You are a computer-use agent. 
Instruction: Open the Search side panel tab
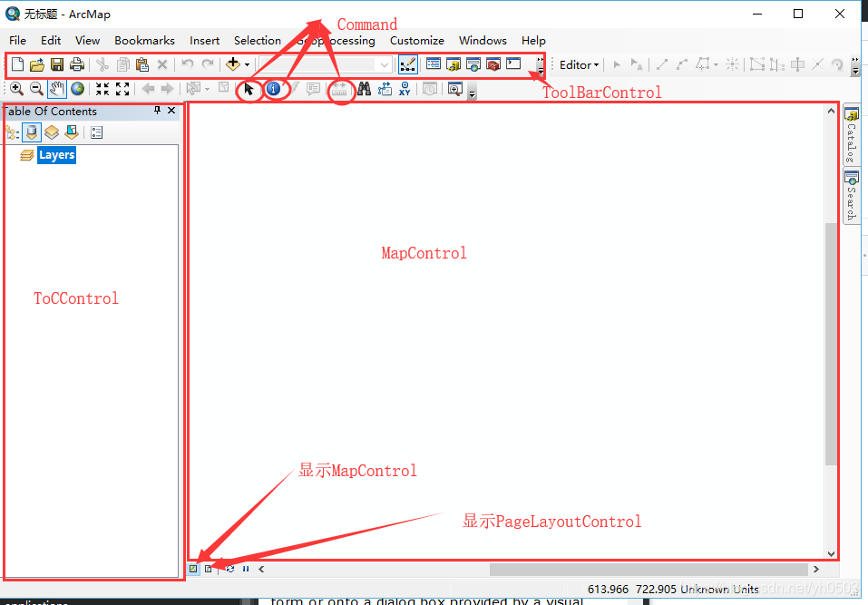[x=851, y=196]
